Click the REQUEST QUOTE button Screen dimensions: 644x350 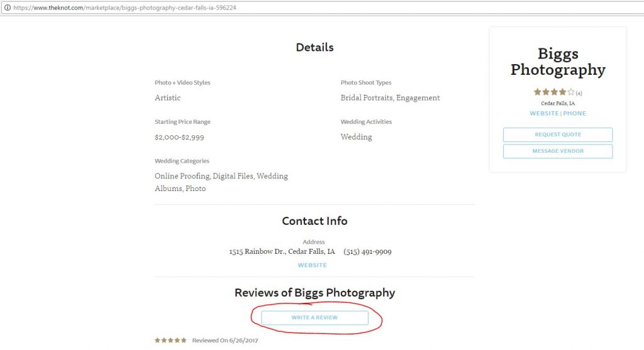coord(558,134)
